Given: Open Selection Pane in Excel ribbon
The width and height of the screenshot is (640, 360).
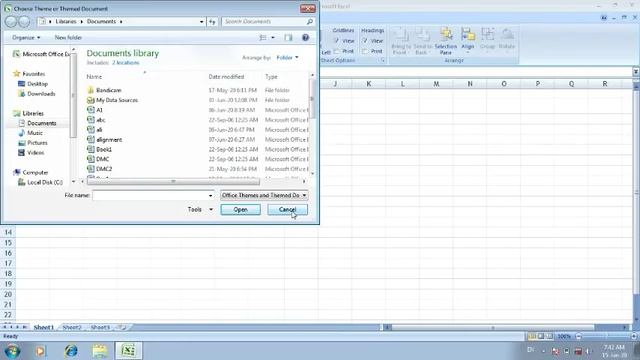Looking at the screenshot, I should [446, 41].
